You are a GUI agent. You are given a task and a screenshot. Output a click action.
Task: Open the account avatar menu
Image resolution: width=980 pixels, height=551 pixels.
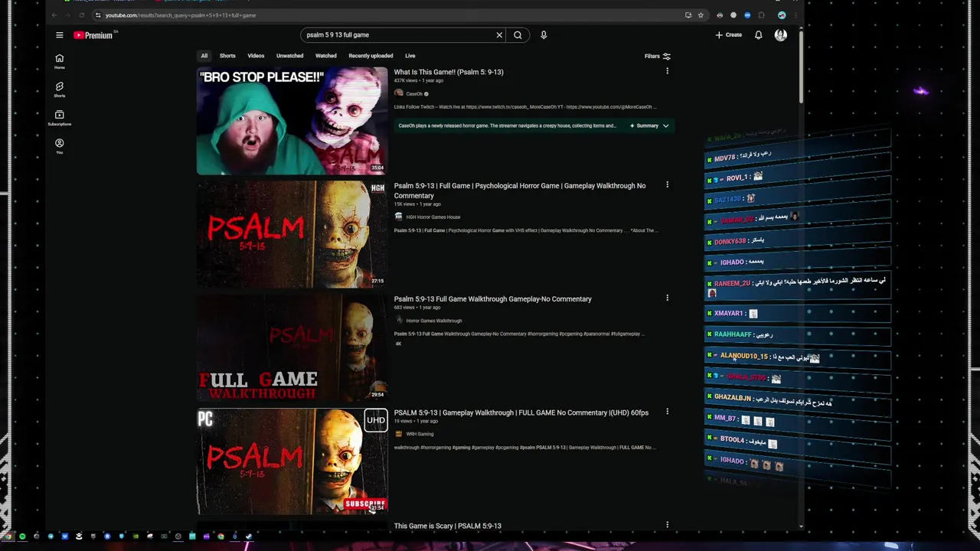[780, 35]
